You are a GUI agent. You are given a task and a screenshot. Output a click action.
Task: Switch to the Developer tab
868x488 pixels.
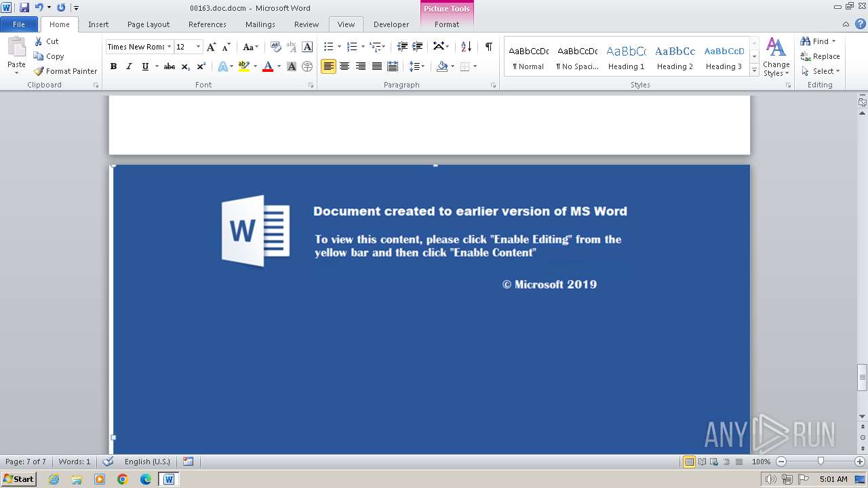391,24
